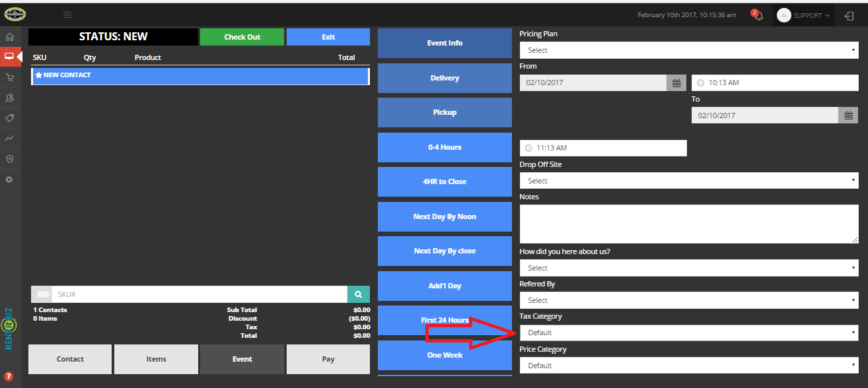Select the NEW CONTACT row
This screenshot has height=388, width=868.
click(200, 76)
